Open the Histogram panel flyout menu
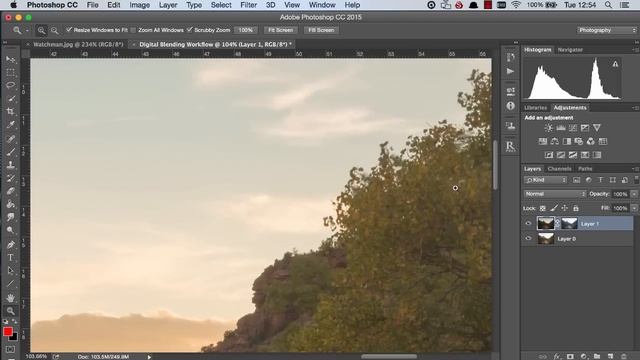The width and height of the screenshot is (640, 360). (x=635, y=50)
